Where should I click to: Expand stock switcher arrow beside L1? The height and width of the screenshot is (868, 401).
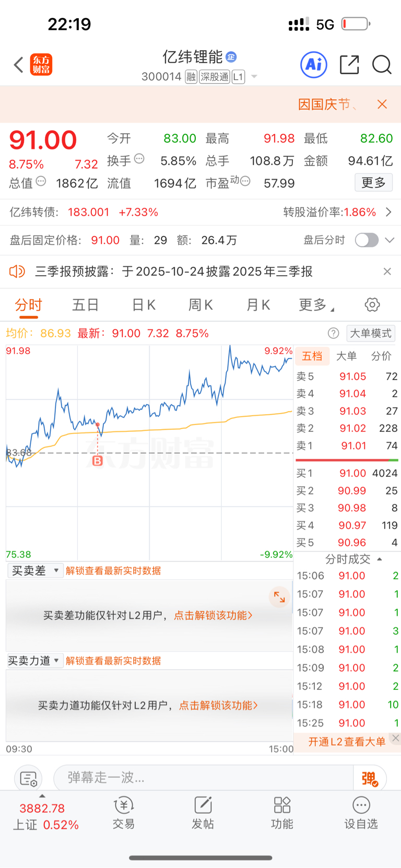[x=254, y=77]
